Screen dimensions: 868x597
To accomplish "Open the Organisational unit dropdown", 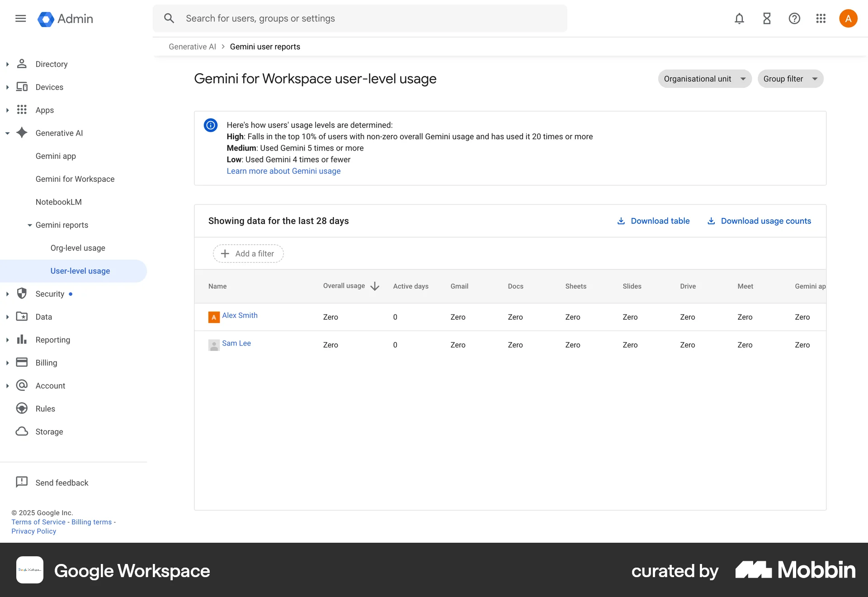I will pos(704,79).
